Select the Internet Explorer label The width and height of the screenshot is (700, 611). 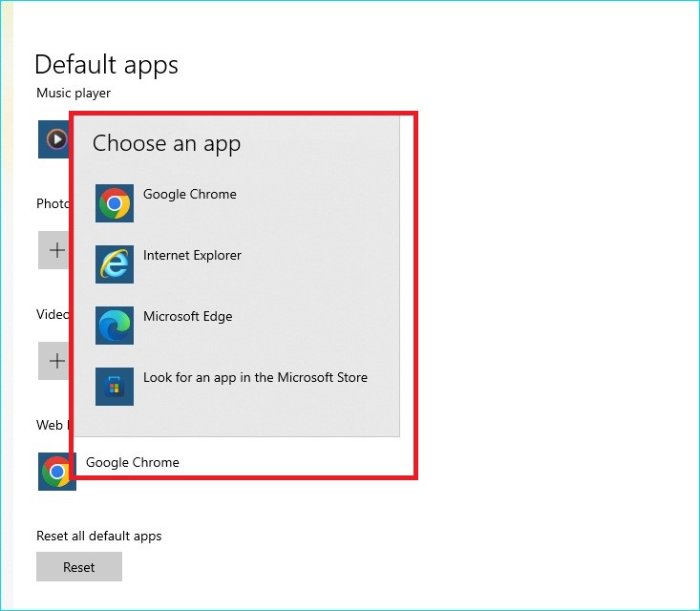(x=192, y=255)
